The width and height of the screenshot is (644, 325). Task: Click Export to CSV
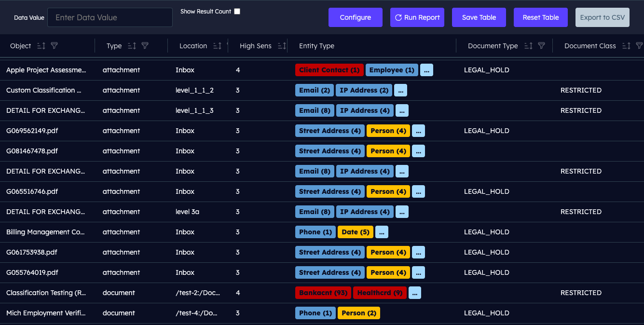603,17
